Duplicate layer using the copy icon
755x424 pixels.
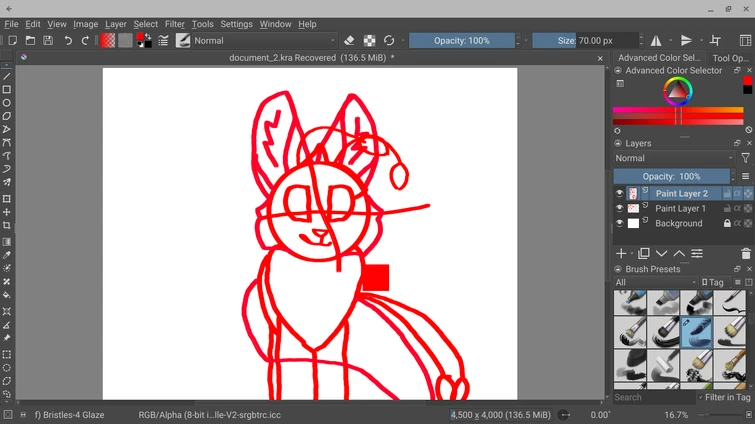pyautogui.click(x=643, y=254)
